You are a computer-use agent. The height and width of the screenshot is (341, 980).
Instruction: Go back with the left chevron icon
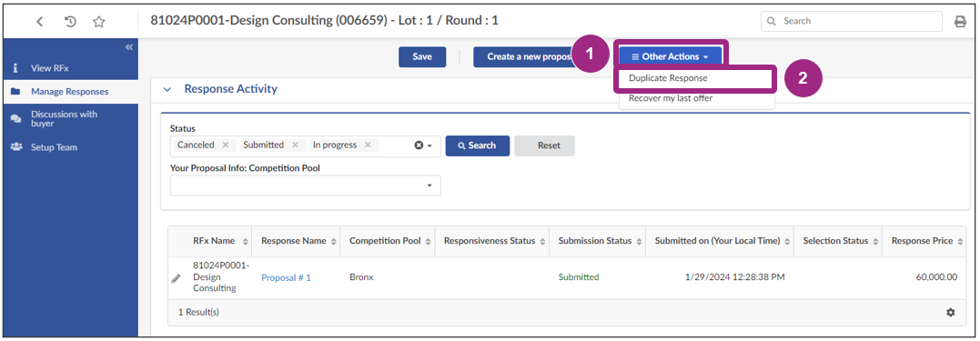pos(39,22)
